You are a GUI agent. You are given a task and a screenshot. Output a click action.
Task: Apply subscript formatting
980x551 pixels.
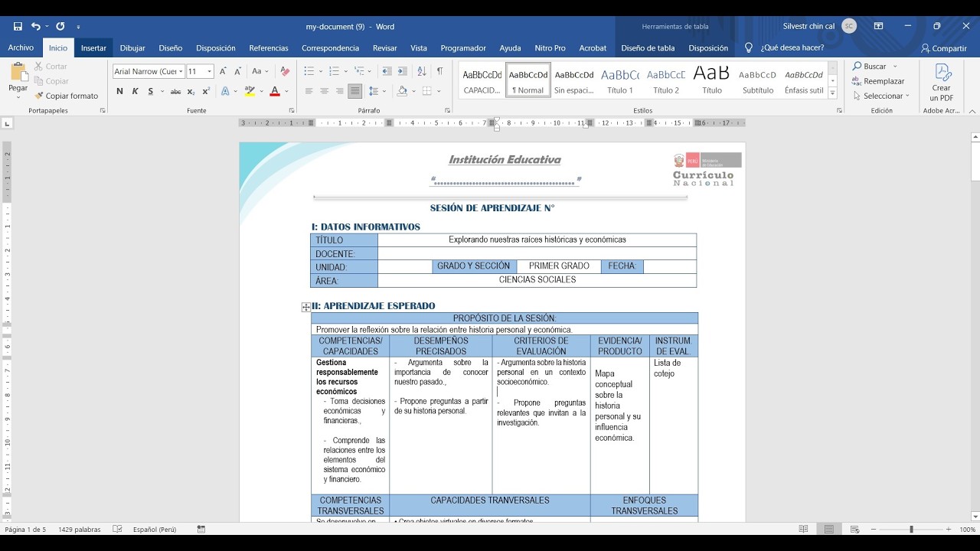pyautogui.click(x=191, y=92)
